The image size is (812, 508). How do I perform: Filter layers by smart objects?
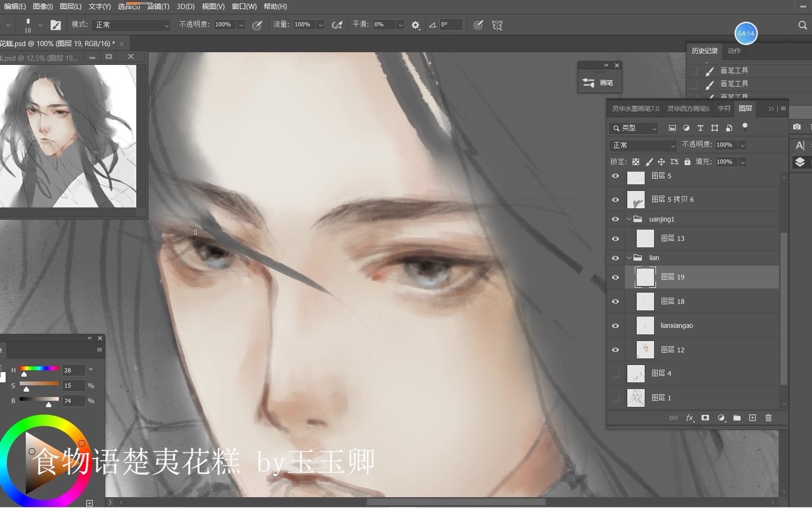tap(729, 128)
